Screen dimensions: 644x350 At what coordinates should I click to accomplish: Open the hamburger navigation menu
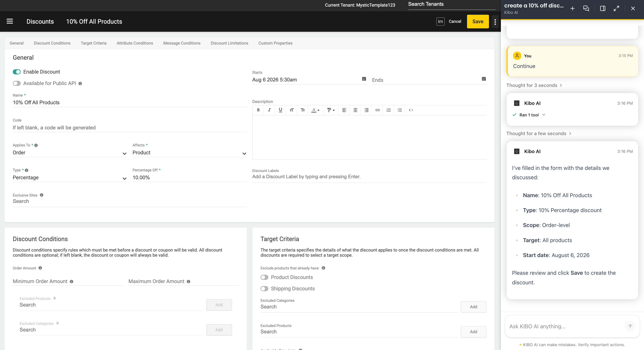[x=10, y=21]
